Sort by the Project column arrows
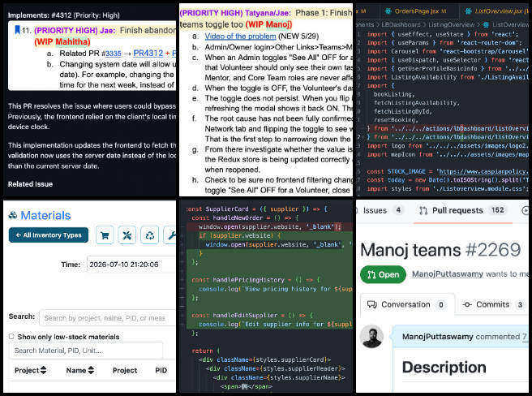 pos(43,370)
